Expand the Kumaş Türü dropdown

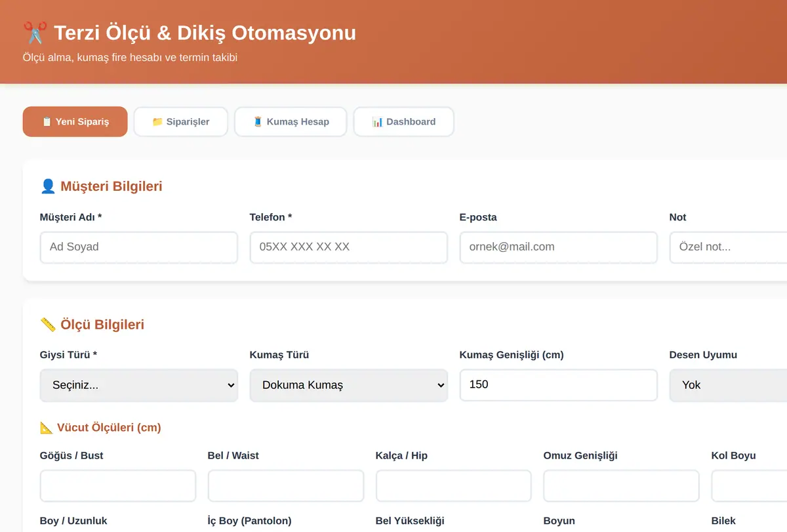click(x=349, y=385)
